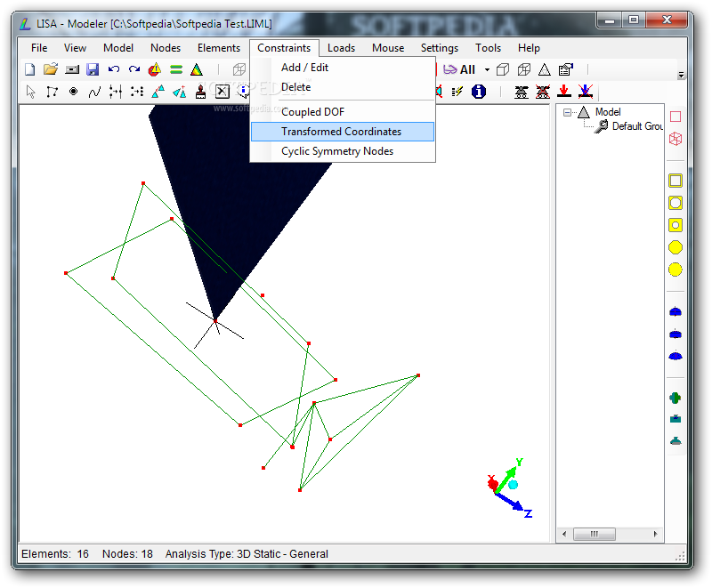The height and width of the screenshot is (588, 712).
Task: Click the crossed-out support icon
Action: pos(543,92)
